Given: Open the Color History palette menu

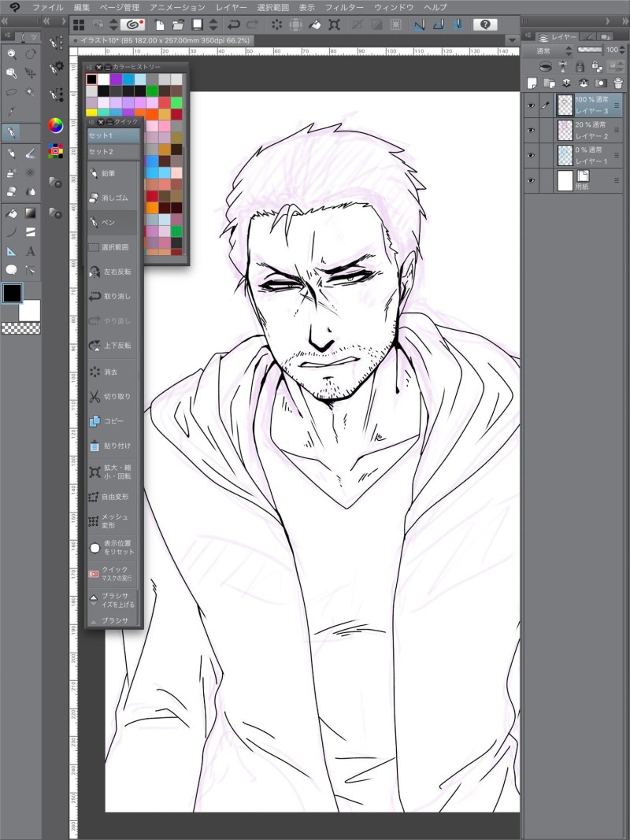Looking at the screenshot, I should [90, 67].
